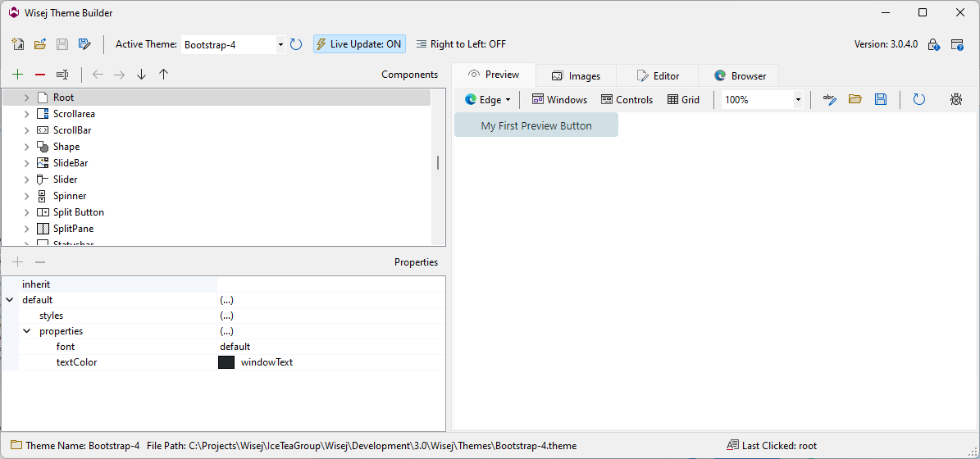This screenshot has height=459, width=980.
Task: Remove property with Properties minus icon
Action: [40, 262]
